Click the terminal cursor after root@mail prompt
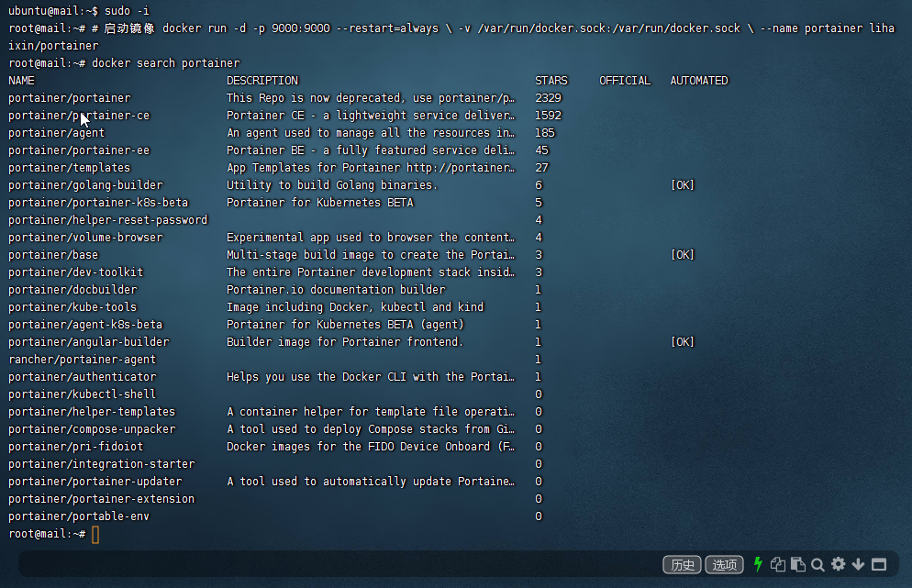Viewport: 912px width, 588px height. [95, 535]
